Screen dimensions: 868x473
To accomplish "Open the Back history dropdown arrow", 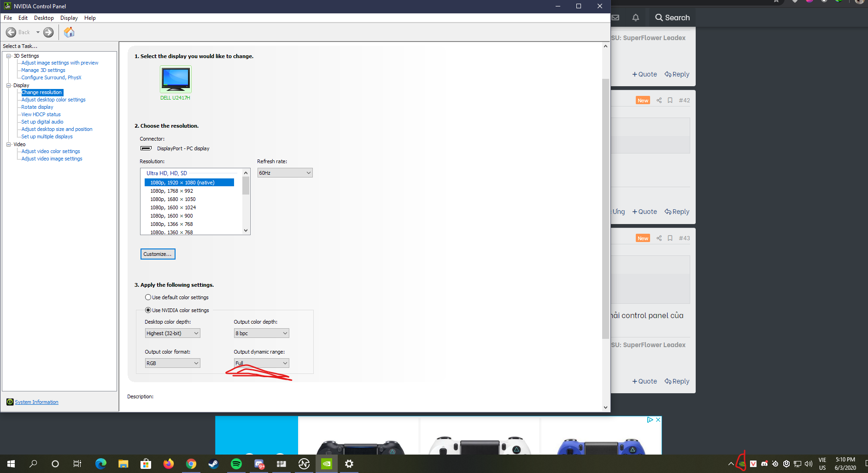I will [38, 32].
